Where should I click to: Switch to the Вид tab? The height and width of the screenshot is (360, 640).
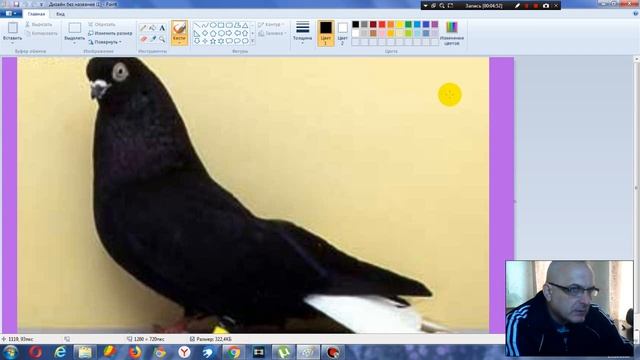coord(60,13)
